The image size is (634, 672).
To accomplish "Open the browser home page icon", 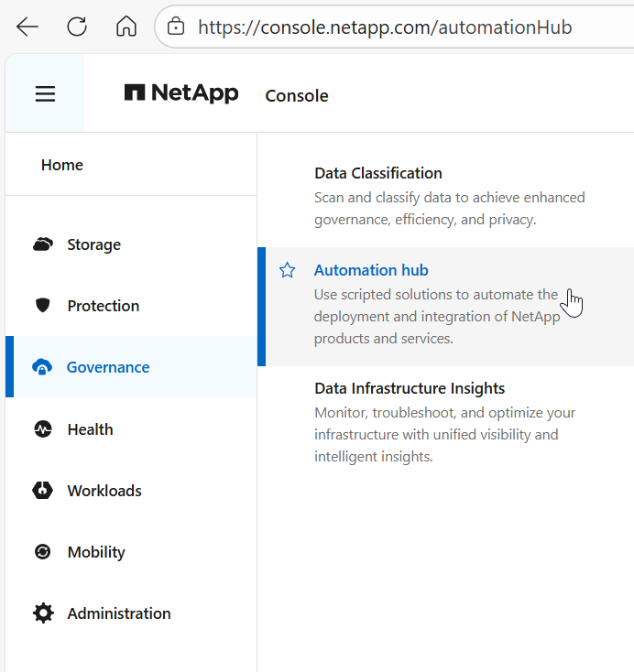I will [x=126, y=27].
